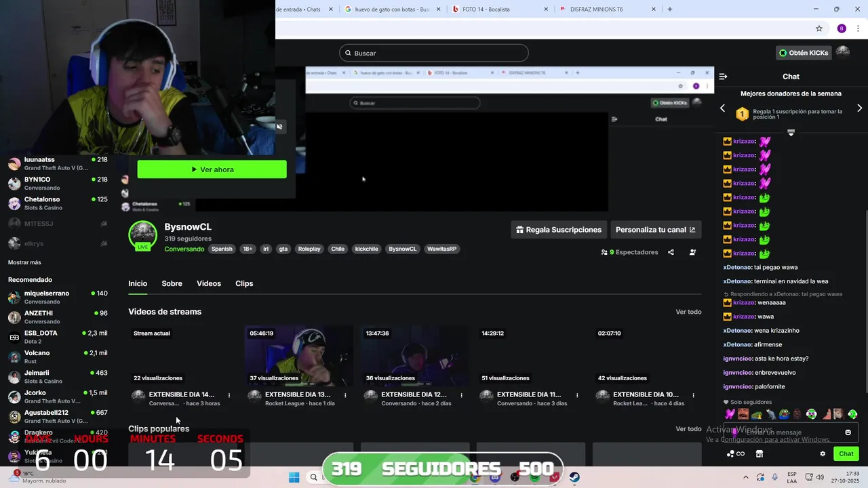Switch to the Sobre tab
Screen dimensions: 868x488
(172, 283)
